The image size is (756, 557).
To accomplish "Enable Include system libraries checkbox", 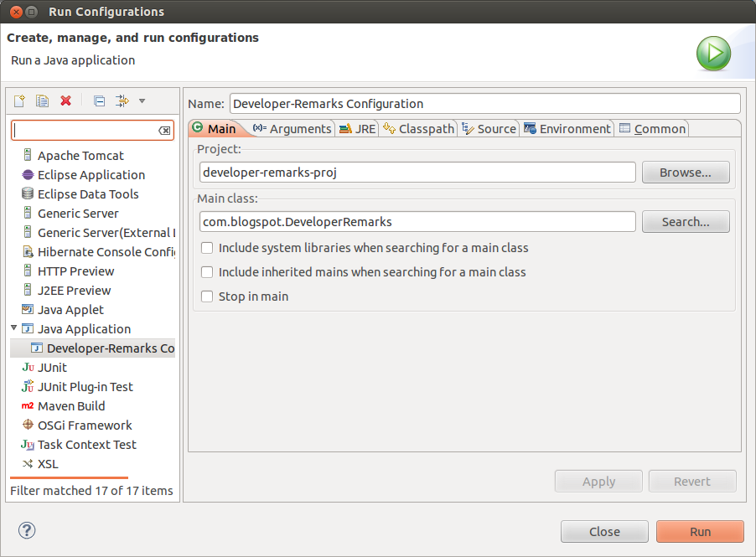I will (x=207, y=248).
